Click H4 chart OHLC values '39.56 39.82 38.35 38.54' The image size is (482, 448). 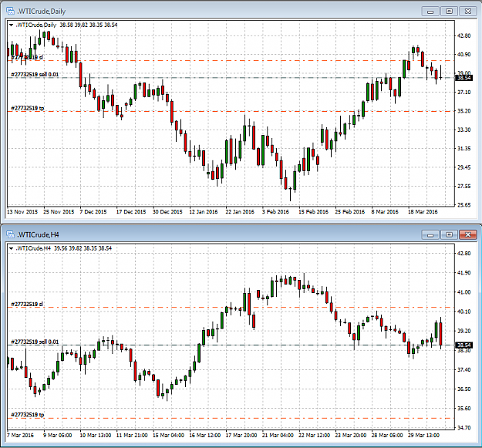click(83, 248)
